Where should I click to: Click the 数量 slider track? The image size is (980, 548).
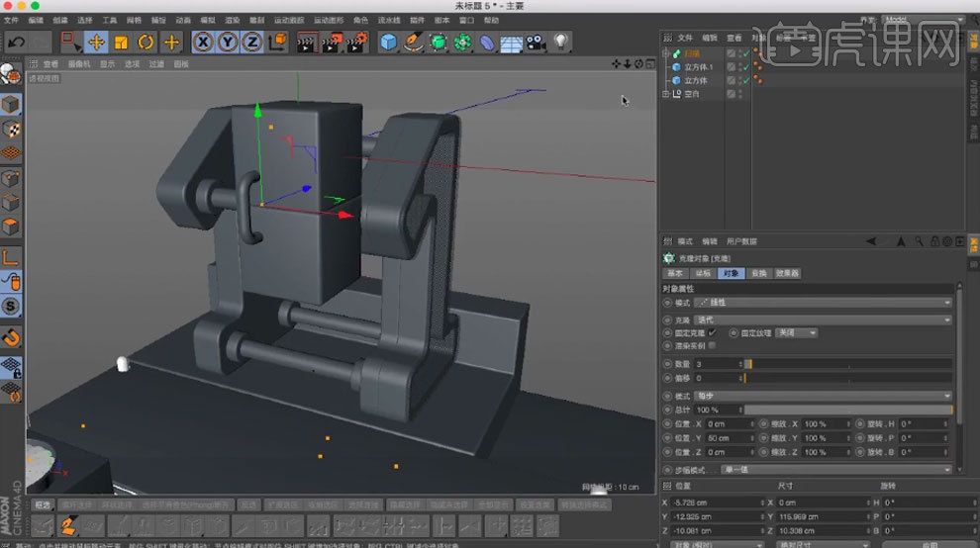pos(846,364)
